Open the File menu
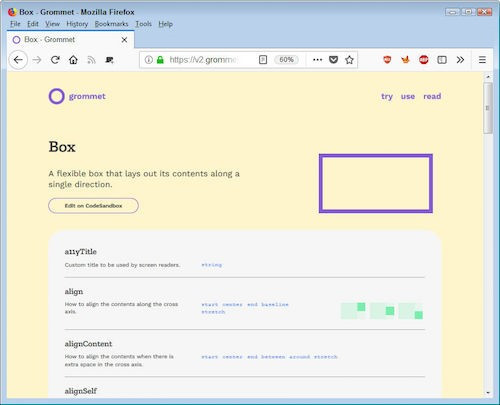 [x=15, y=24]
